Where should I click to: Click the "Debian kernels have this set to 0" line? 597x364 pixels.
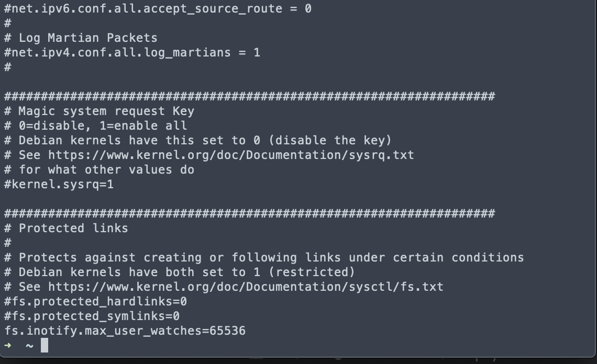(205, 141)
